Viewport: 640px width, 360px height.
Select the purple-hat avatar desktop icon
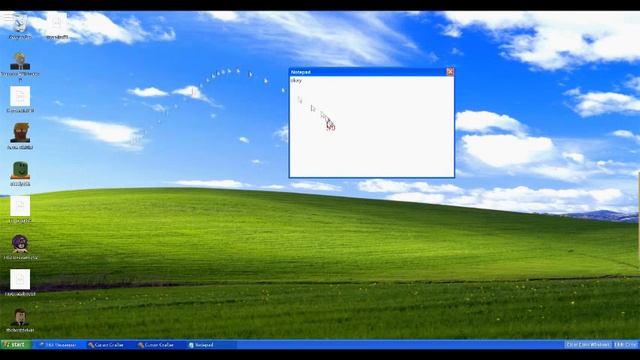tap(20, 244)
